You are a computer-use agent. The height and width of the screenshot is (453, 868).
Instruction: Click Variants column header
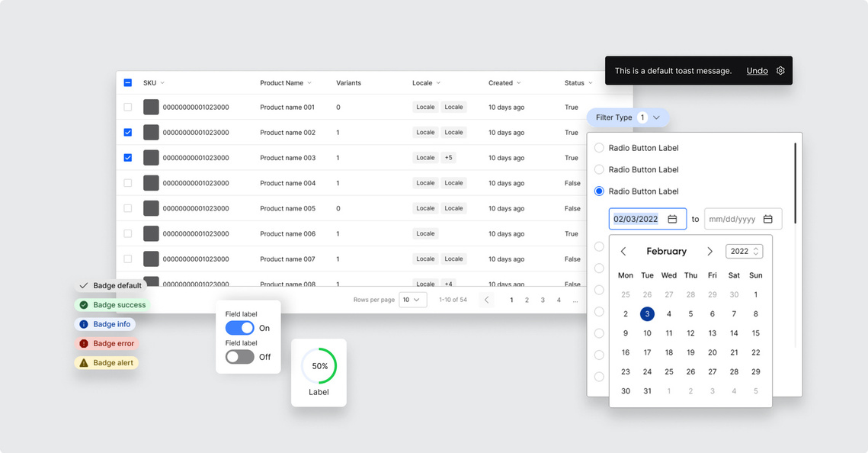point(349,83)
